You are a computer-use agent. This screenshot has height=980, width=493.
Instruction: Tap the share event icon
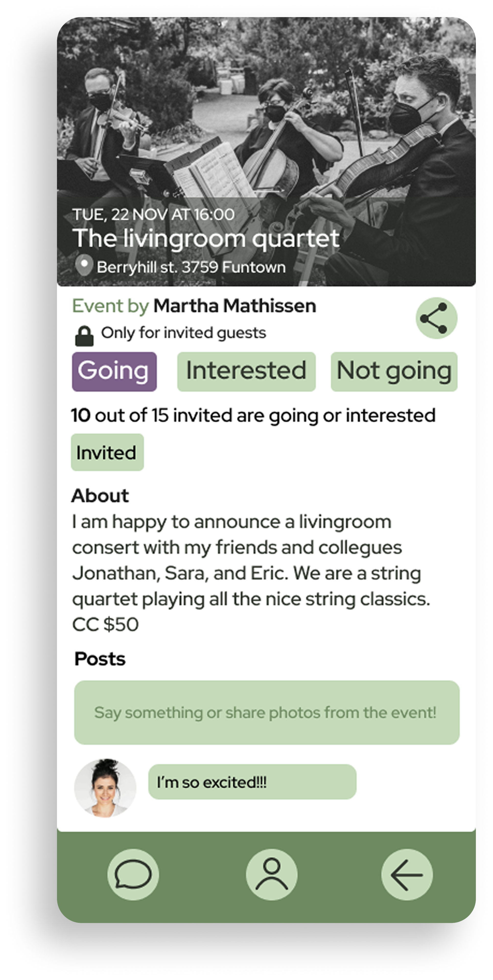click(436, 318)
